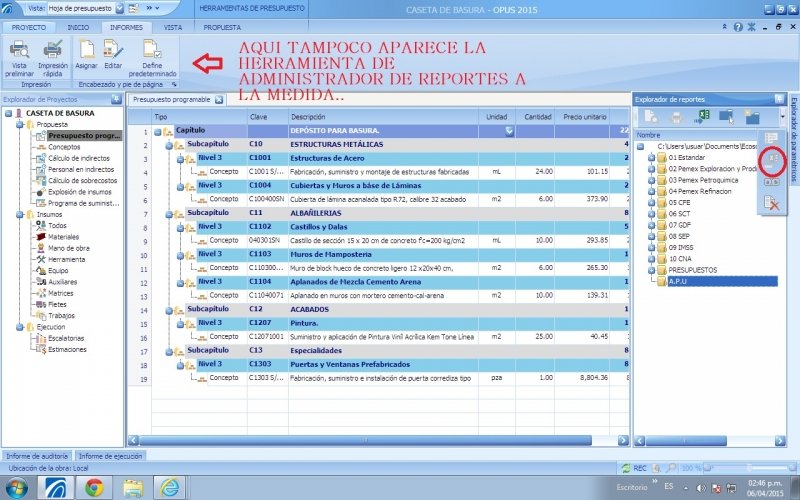Open the VISTA ribbon tab
Screen dimensions: 800x500
(x=173, y=28)
